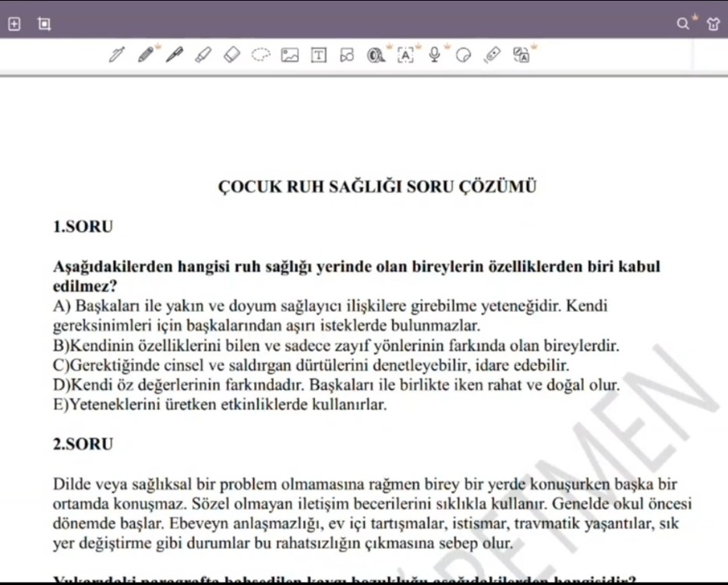This screenshot has height=585, width=728.
Task: Click answer option D)Kendi öz değerlerinin farkındadır
Action: coord(336,385)
